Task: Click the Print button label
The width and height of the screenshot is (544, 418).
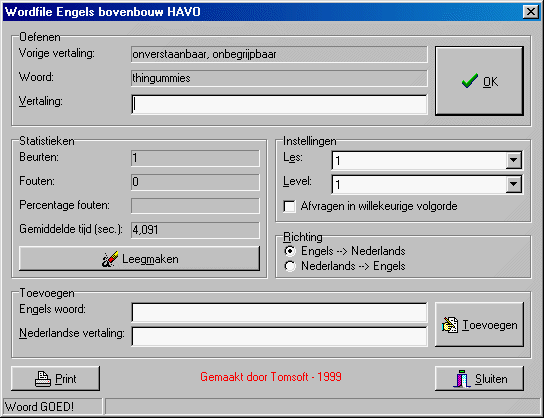Action: click(66, 379)
